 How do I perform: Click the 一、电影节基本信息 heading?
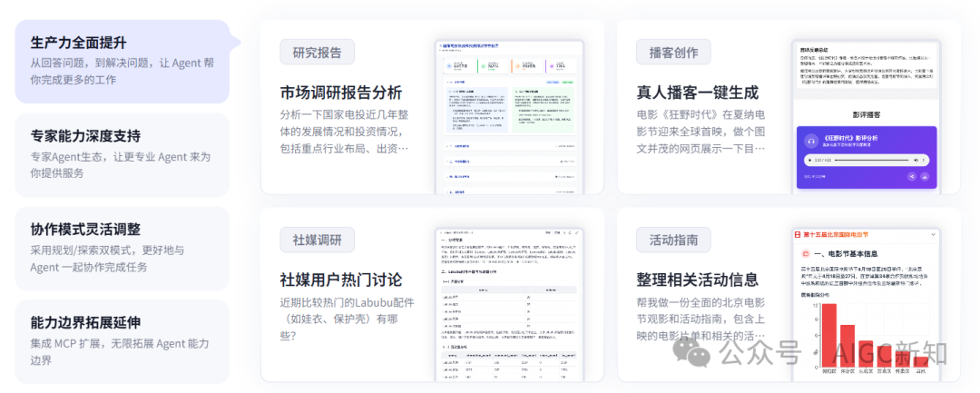847,253
